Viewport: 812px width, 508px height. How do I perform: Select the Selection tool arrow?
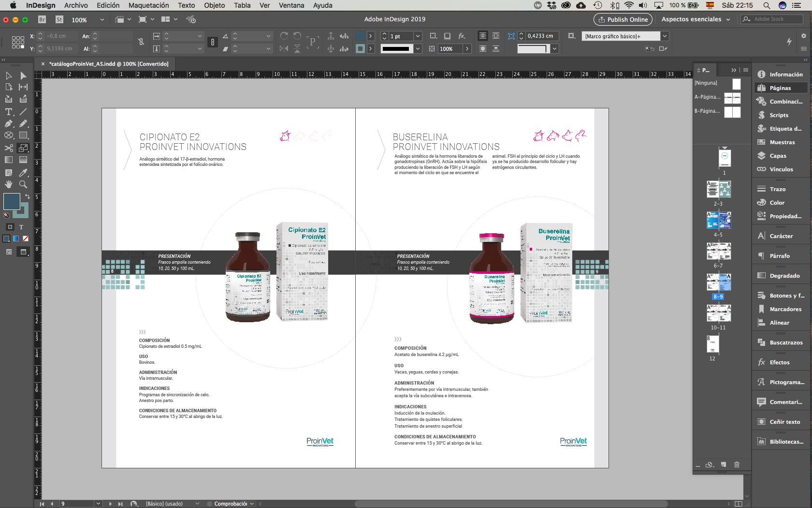point(9,75)
